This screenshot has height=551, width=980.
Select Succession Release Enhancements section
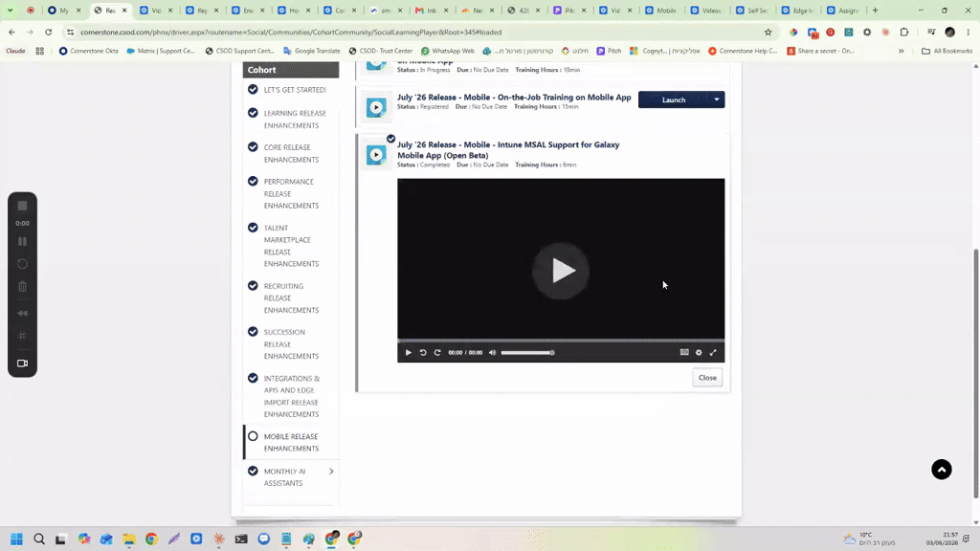pyautogui.click(x=291, y=344)
